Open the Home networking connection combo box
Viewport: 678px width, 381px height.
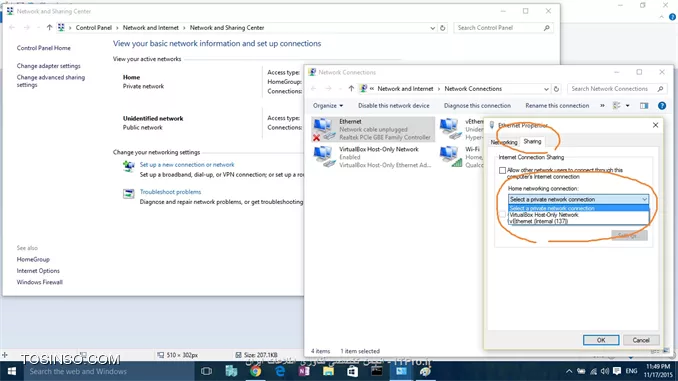[578, 199]
